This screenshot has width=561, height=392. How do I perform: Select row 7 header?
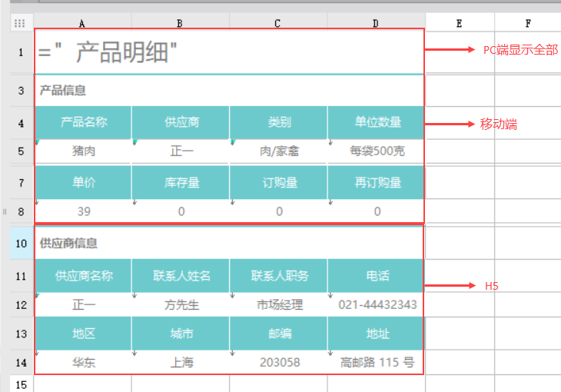pyautogui.click(x=21, y=183)
